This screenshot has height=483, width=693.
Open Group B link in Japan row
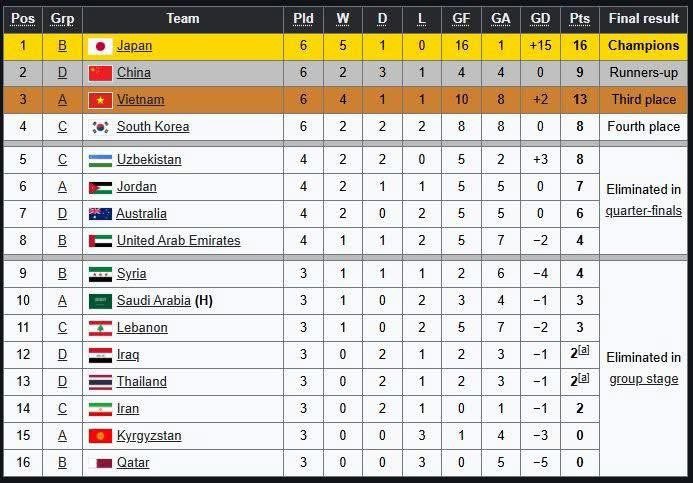point(63,46)
